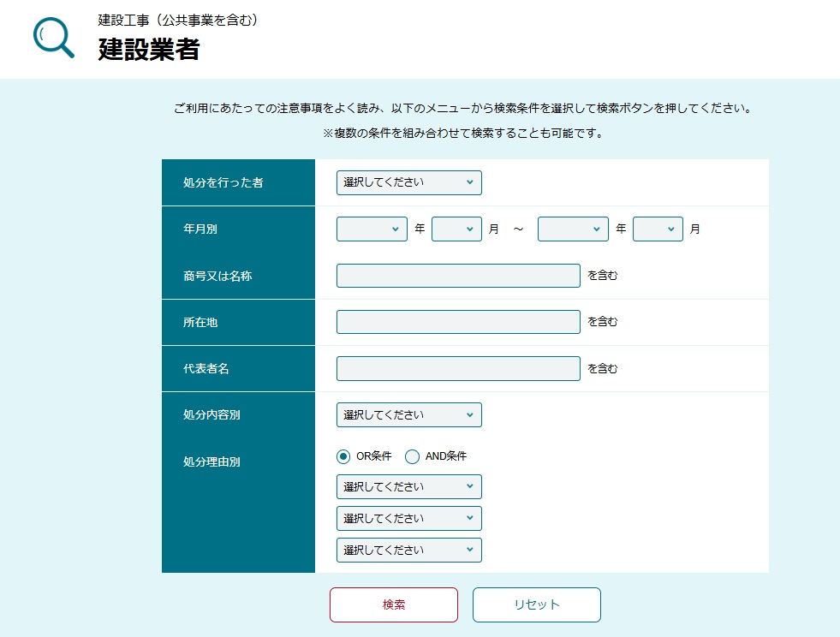
Task: Open the second 処分理由別 dropdown
Action: [x=409, y=518]
